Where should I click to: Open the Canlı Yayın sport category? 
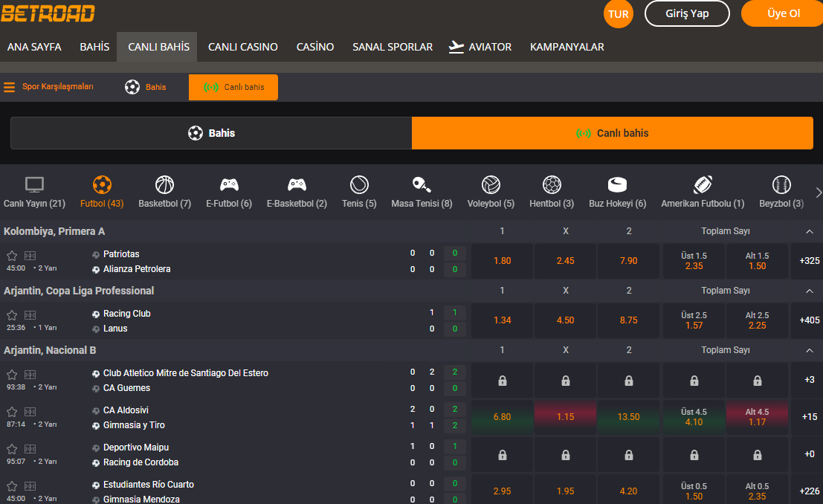pos(35,192)
